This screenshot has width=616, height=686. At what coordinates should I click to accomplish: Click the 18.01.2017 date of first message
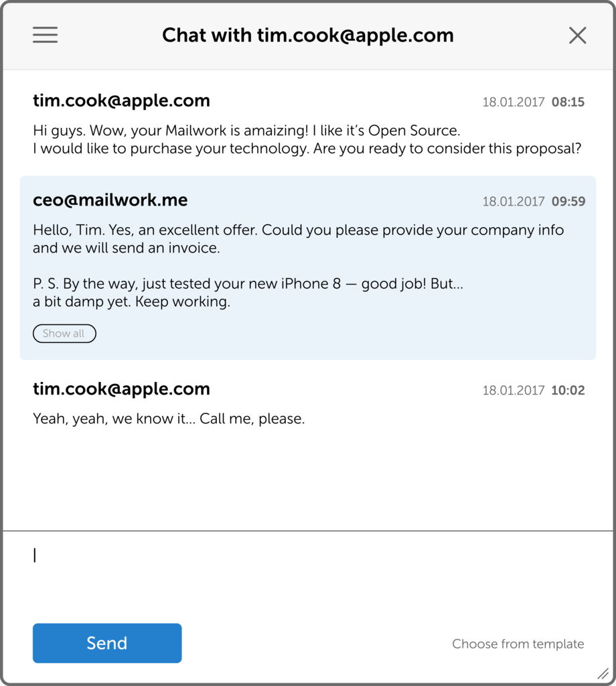tap(514, 102)
